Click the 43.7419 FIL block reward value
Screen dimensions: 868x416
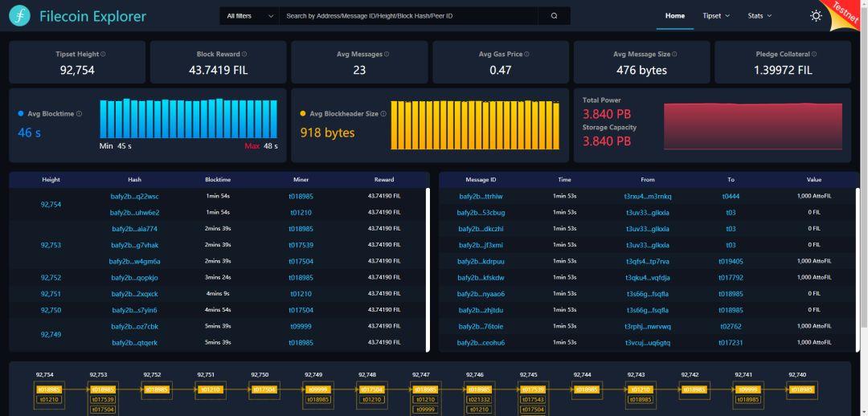pos(218,70)
